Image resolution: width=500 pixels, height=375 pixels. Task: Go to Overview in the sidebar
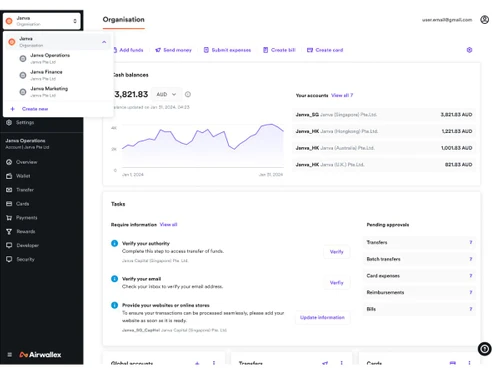click(x=27, y=162)
